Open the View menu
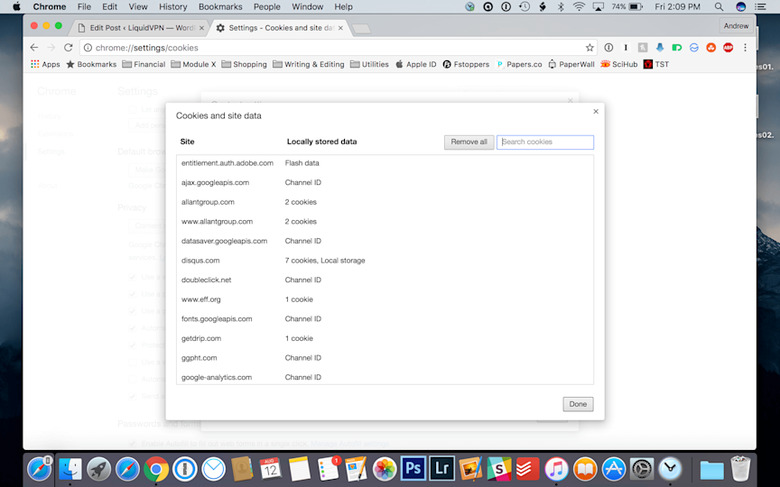Viewport: 780px width, 487px height. click(138, 6)
